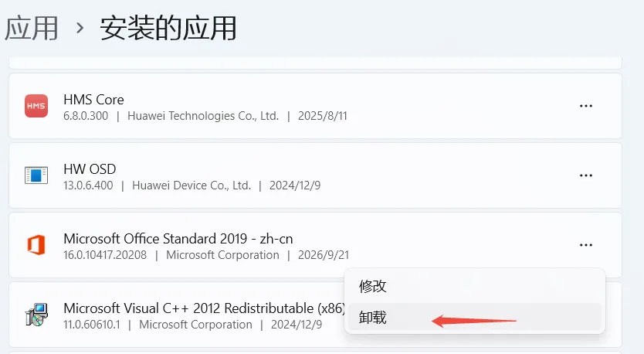The height and width of the screenshot is (354, 644).
Task: Click the 安装的应用 page title
Action: 168,28
